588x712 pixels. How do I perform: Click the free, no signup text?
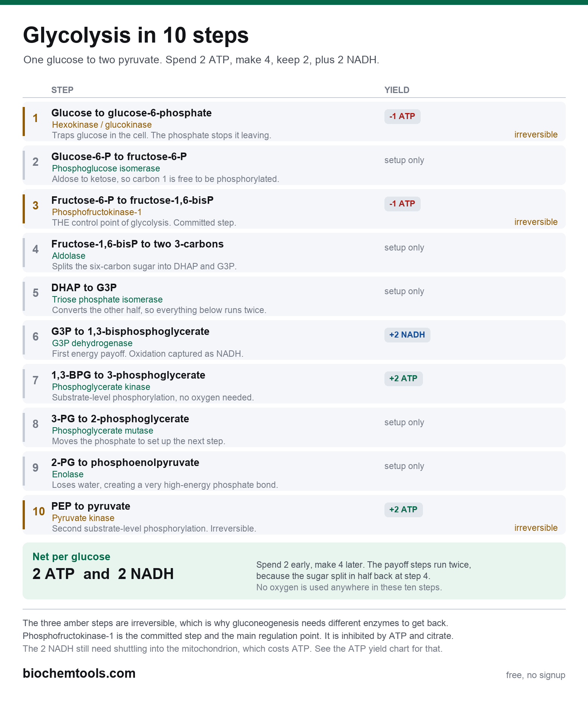536,675
